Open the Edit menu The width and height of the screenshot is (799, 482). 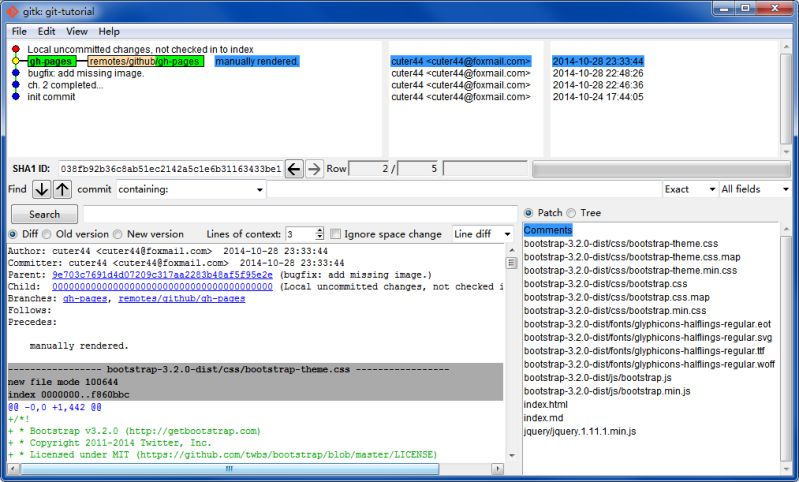(46, 32)
